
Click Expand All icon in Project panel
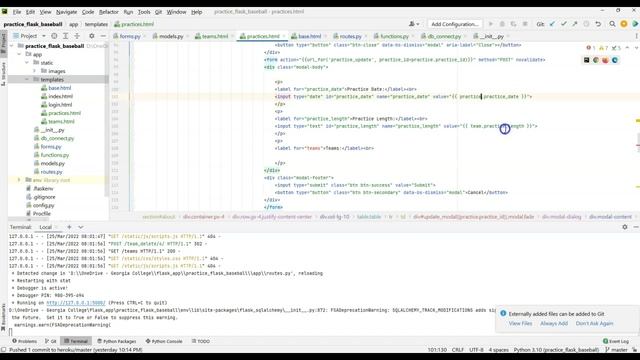[x=65, y=36]
